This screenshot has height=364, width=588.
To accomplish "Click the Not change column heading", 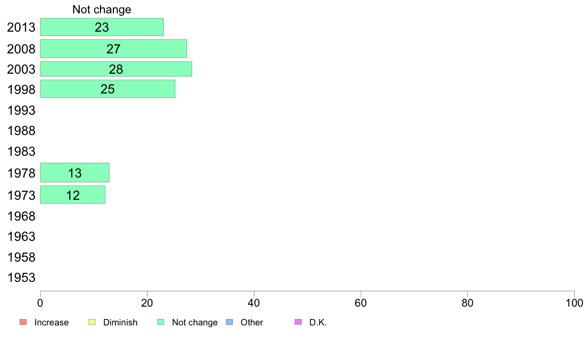I will click(101, 9).
